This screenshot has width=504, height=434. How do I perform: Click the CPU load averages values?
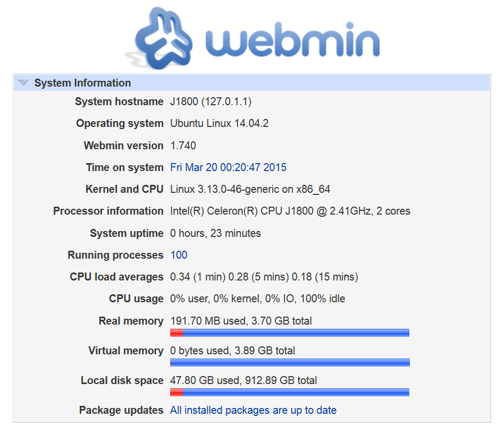tap(264, 277)
